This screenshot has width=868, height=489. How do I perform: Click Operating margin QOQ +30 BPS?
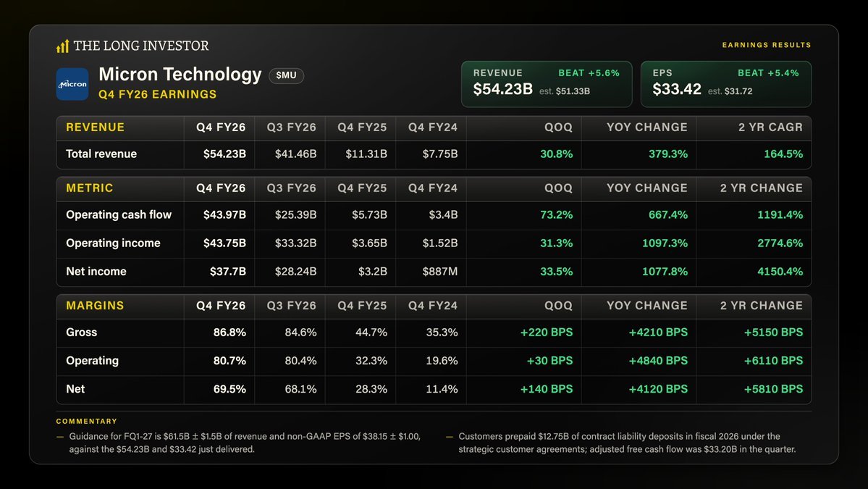pos(549,361)
